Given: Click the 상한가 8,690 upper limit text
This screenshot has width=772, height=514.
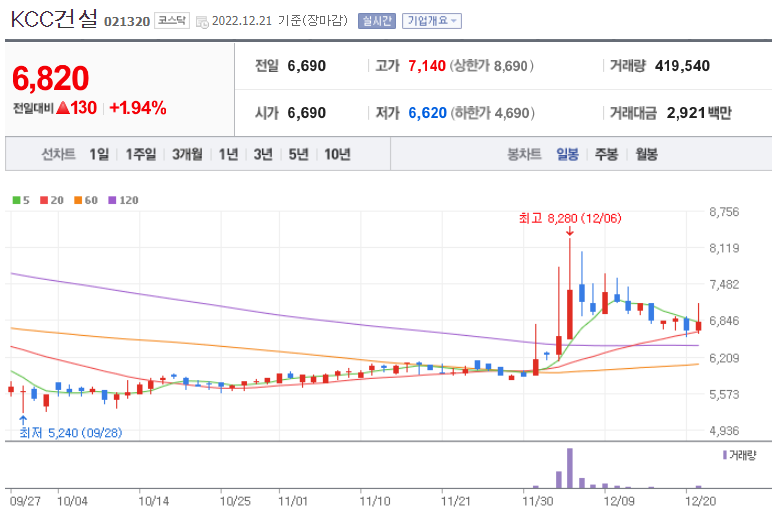Looking at the screenshot, I should tap(491, 65).
